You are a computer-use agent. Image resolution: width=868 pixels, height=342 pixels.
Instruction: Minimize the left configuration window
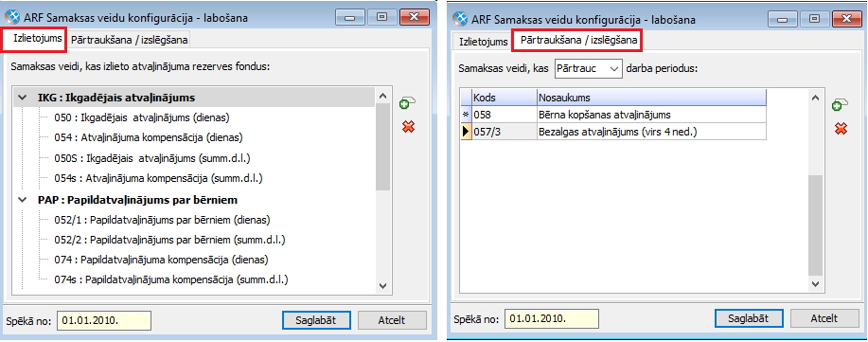click(349, 18)
